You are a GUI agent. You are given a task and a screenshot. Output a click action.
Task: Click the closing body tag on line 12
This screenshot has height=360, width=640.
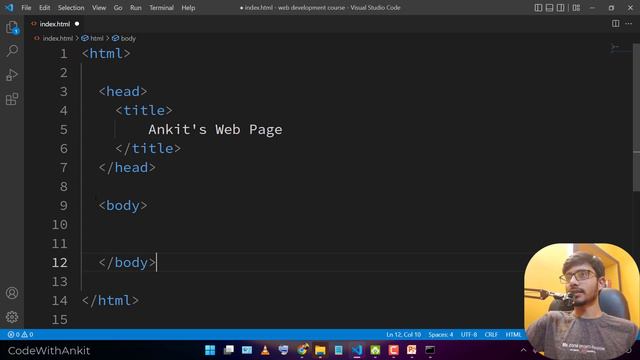(x=127, y=262)
